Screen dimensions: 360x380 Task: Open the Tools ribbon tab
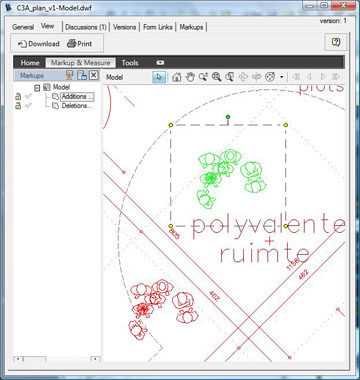pyautogui.click(x=130, y=63)
